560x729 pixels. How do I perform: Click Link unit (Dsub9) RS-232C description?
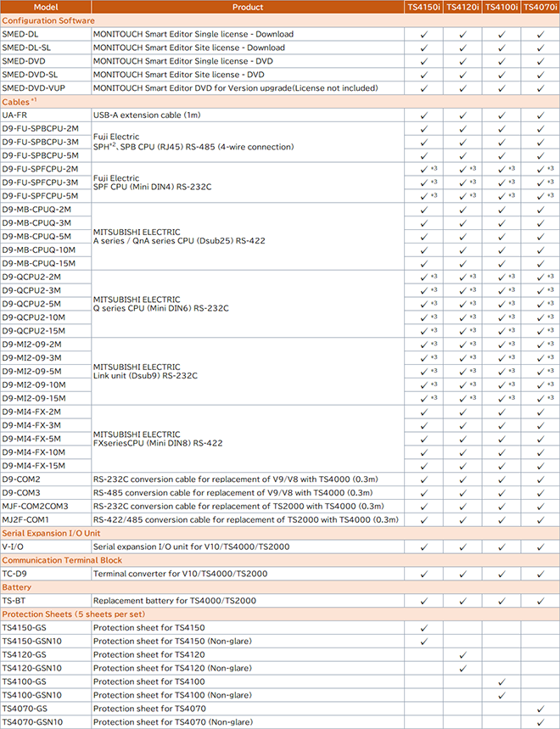click(145, 371)
